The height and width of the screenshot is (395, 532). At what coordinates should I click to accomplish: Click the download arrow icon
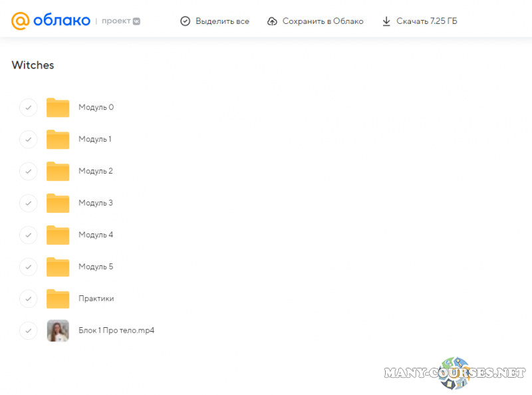(386, 21)
